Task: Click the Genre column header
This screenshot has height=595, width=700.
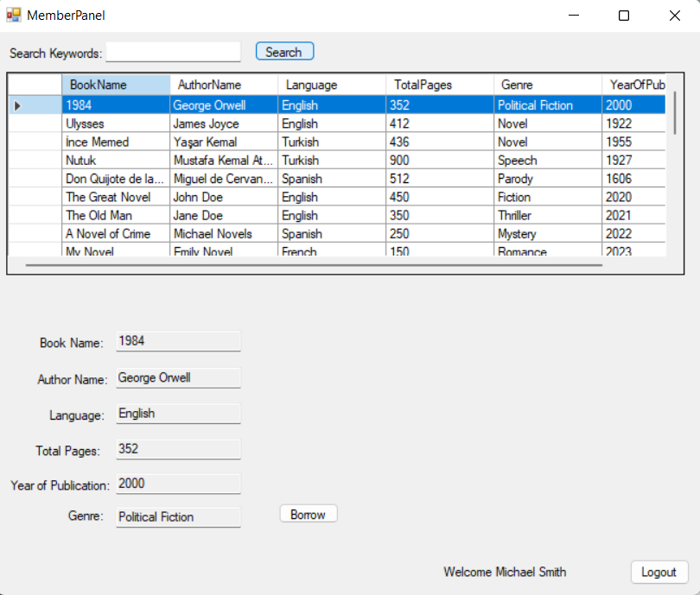Action: tap(547, 85)
